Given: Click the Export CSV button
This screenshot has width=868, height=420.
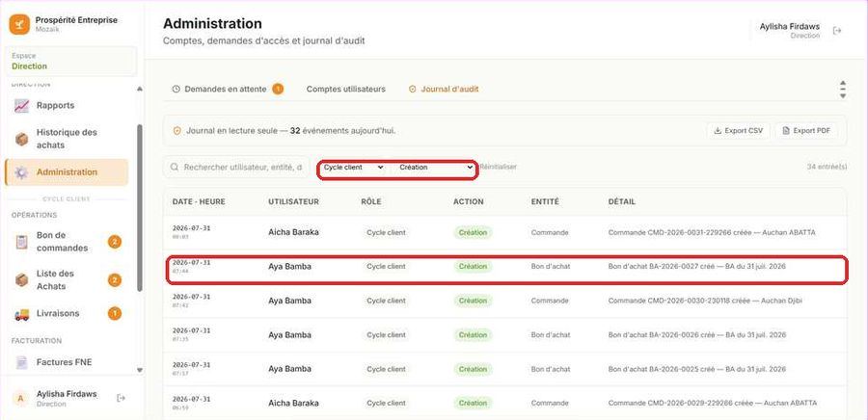Looking at the screenshot, I should pos(738,131).
